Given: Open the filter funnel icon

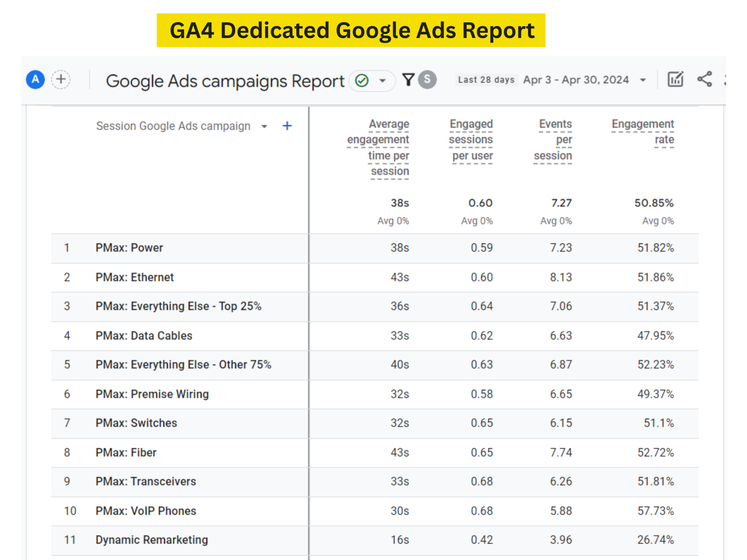Looking at the screenshot, I should pos(408,80).
